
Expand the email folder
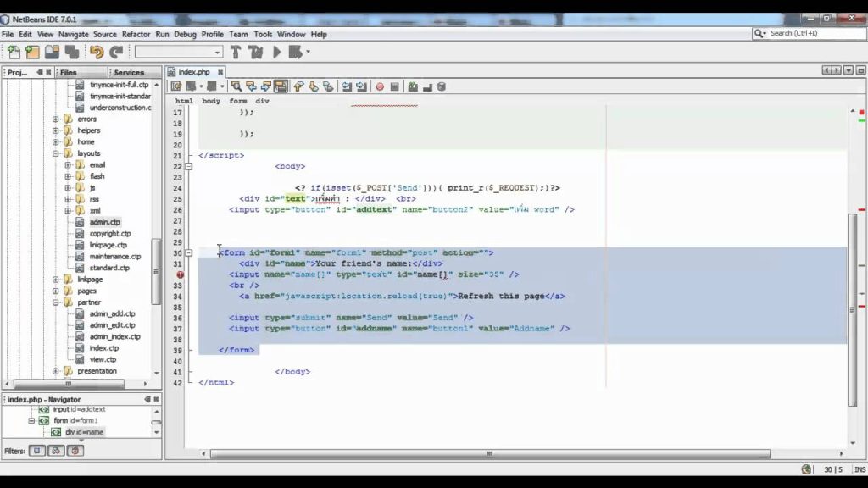coord(68,165)
